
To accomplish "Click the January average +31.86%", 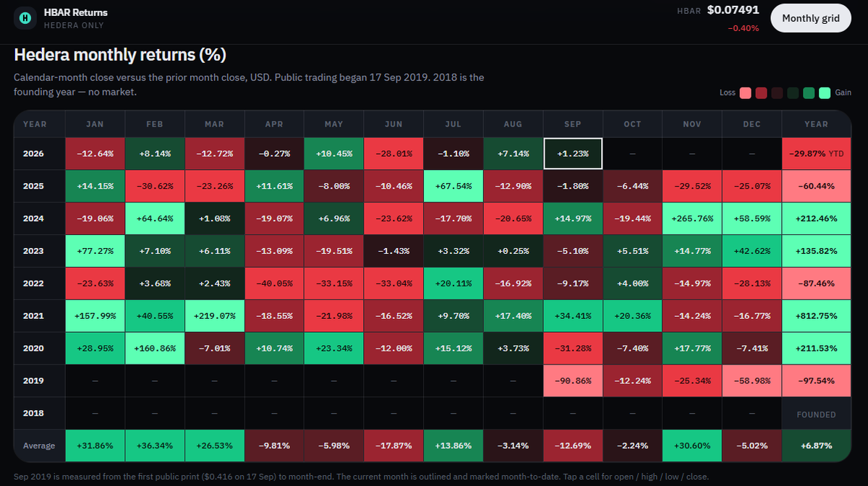I will coord(95,446).
